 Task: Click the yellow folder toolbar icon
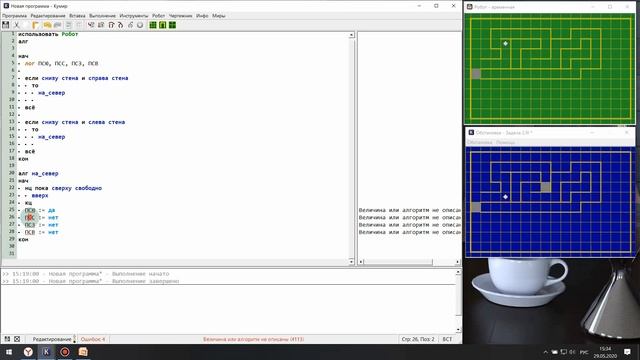coord(36,25)
